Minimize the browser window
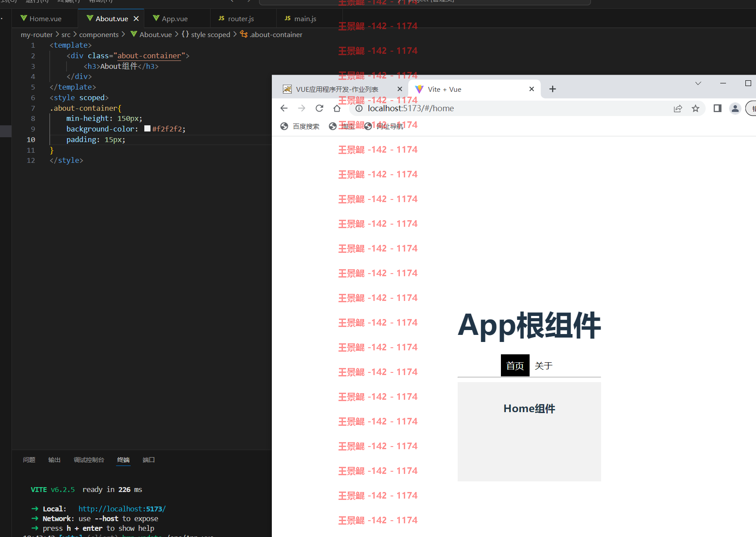Screen dimensions: 756x537 (x=723, y=83)
